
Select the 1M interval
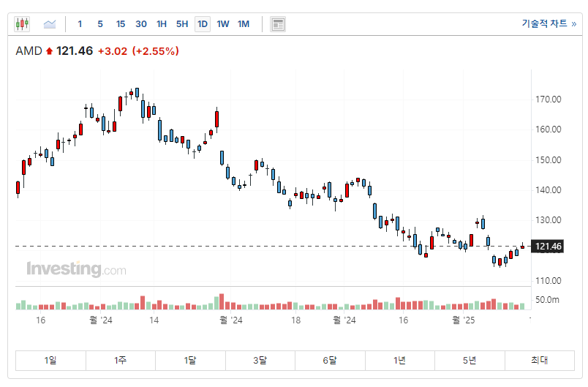click(244, 24)
